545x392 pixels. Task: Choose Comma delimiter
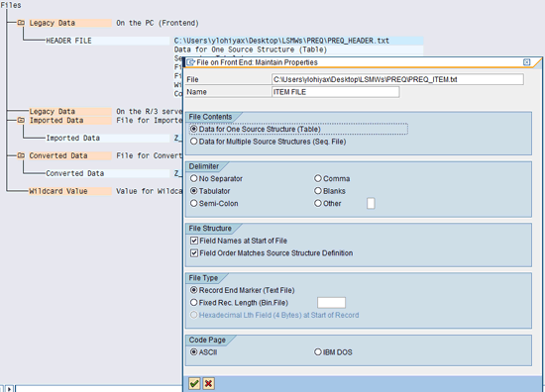pyautogui.click(x=318, y=178)
